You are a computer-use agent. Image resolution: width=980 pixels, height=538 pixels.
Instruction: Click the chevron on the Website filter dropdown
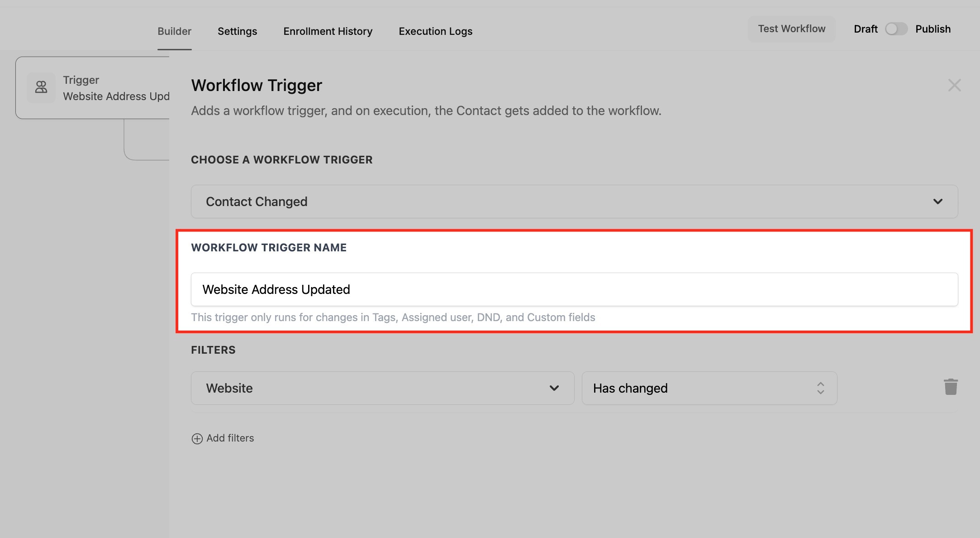coord(554,388)
